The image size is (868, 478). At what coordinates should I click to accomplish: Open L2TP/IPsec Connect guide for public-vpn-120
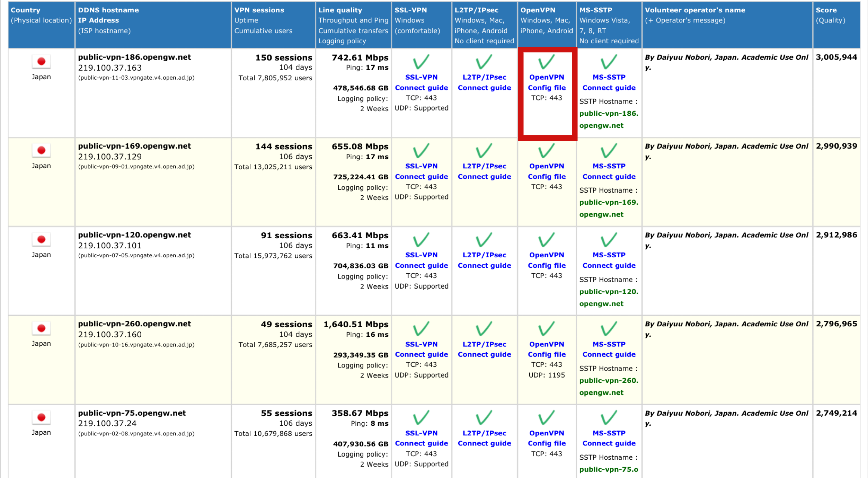(484, 260)
